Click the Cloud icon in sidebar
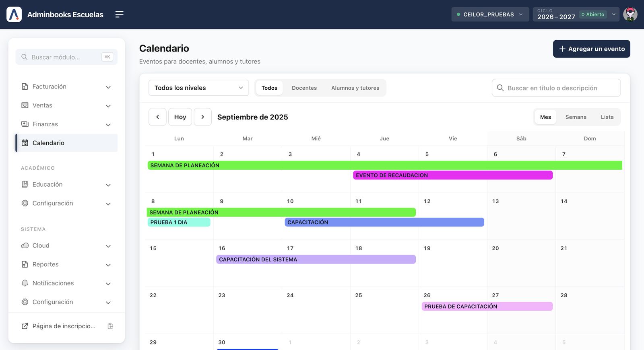The height and width of the screenshot is (350, 644). pyautogui.click(x=25, y=245)
